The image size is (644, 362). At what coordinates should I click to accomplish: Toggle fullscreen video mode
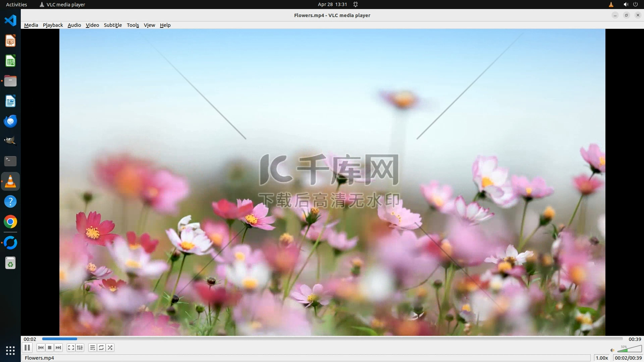click(x=71, y=348)
